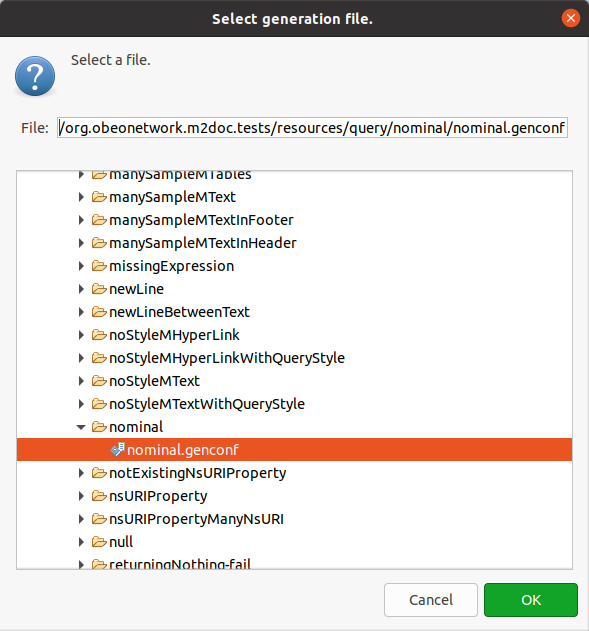This screenshot has width=589, height=631.
Task: Click the Cancel button
Action: (x=430, y=600)
